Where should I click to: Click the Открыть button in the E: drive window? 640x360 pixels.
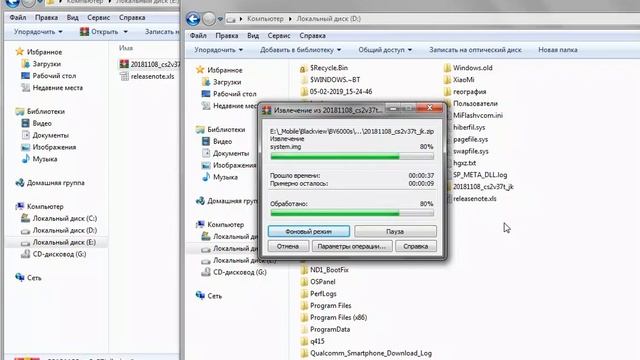(99, 31)
